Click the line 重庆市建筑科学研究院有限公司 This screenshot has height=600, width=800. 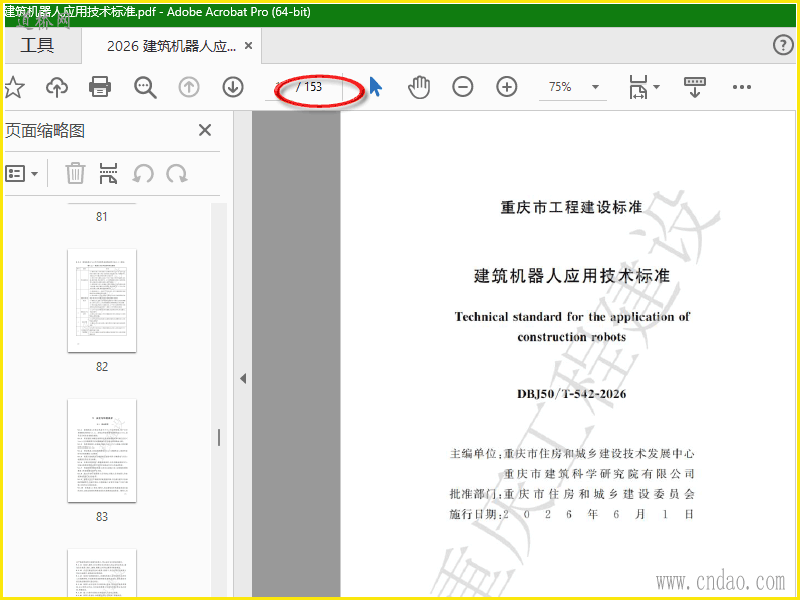599,474
